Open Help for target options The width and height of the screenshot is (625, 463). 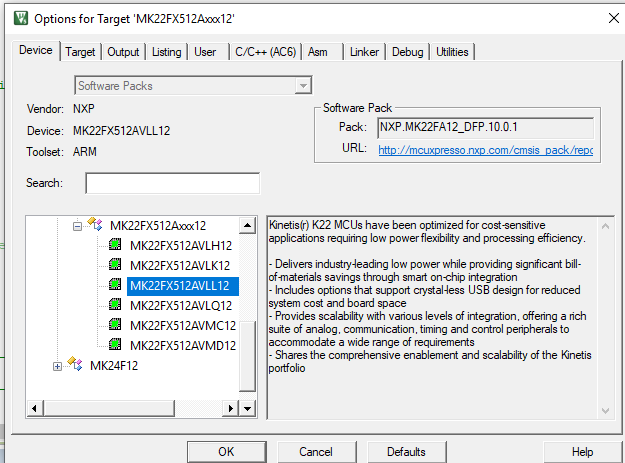(x=583, y=452)
